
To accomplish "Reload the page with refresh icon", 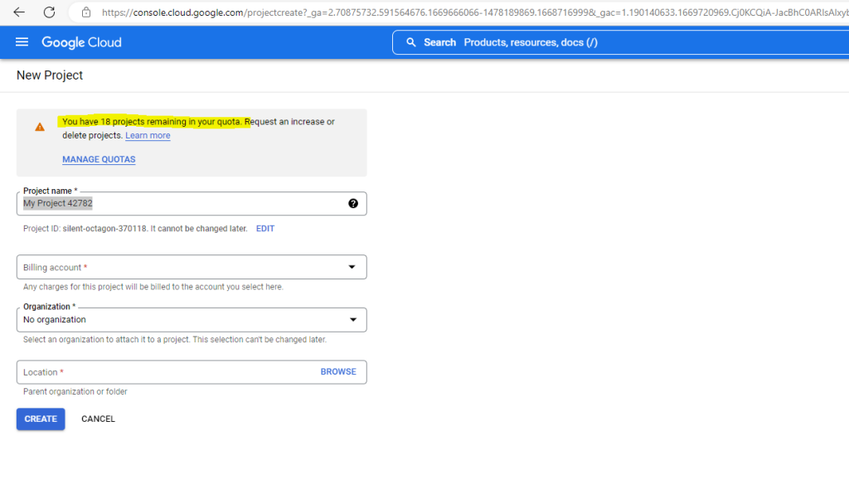I will (49, 12).
